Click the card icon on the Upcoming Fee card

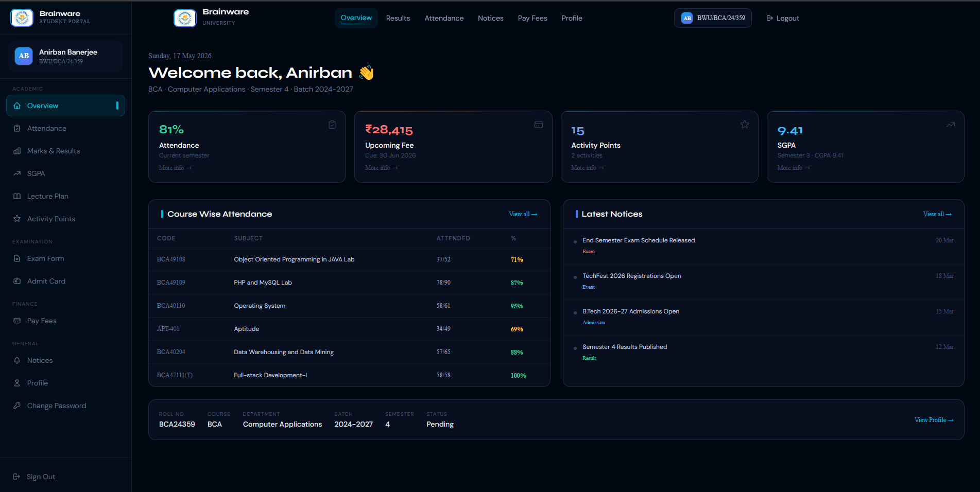(539, 125)
